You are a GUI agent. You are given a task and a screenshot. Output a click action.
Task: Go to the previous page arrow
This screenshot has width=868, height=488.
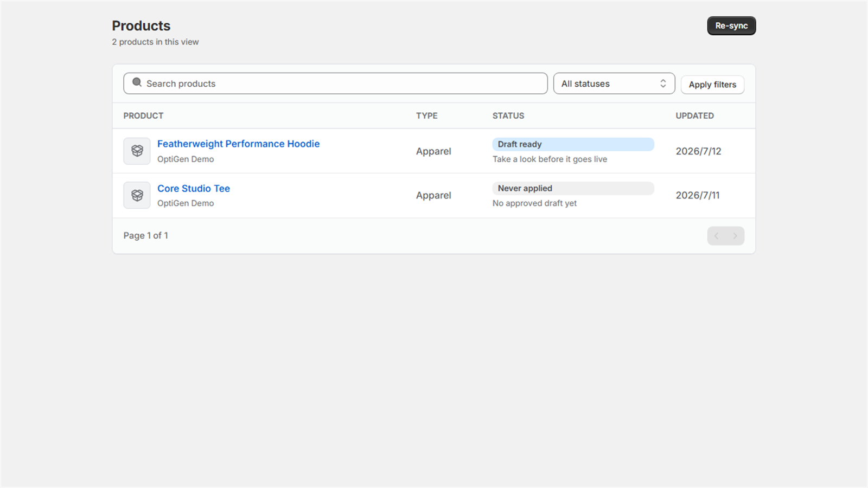[717, 236]
